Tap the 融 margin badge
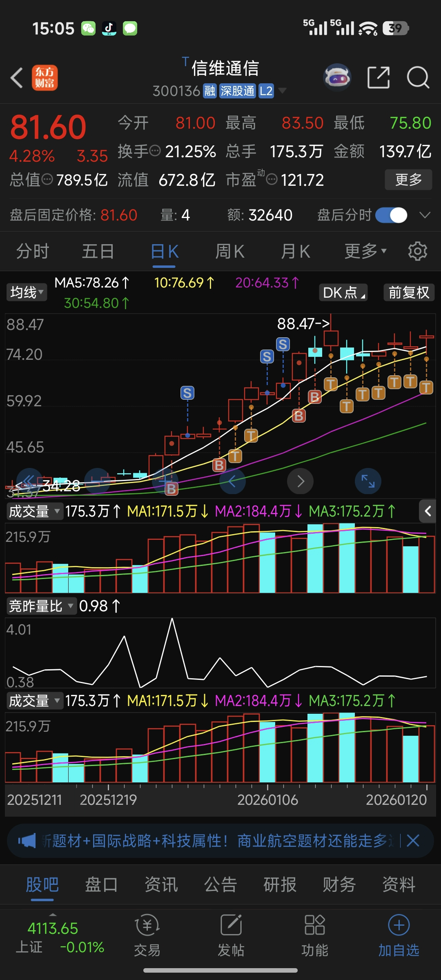This screenshot has width=441, height=980. [209, 91]
